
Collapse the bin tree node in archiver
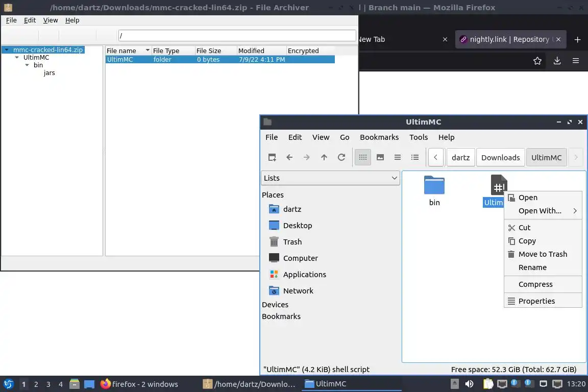(27, 65)
